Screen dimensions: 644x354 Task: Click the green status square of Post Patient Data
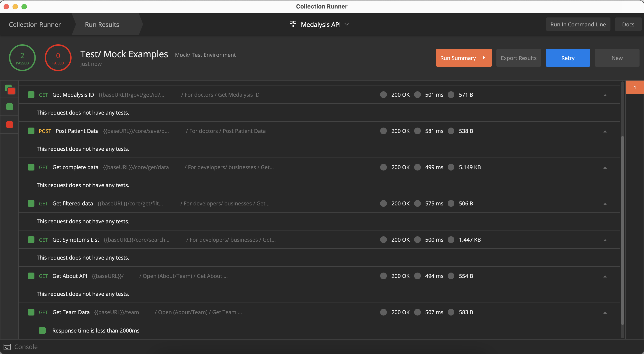click(31, 131)
